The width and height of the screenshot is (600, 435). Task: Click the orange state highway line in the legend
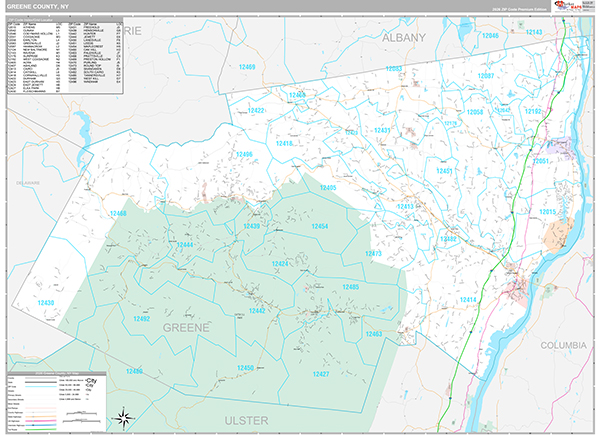[x=41, y=417]
